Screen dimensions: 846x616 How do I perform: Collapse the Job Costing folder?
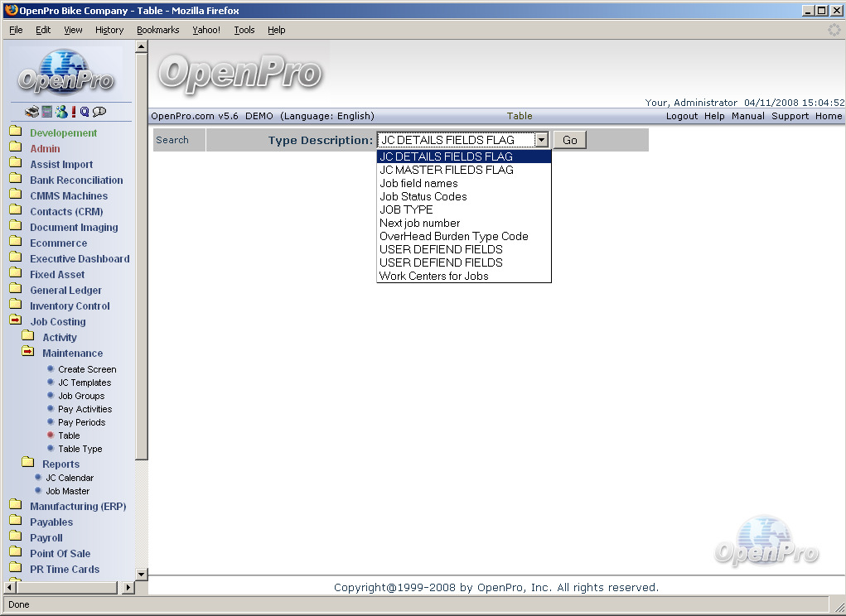(16, 321)
